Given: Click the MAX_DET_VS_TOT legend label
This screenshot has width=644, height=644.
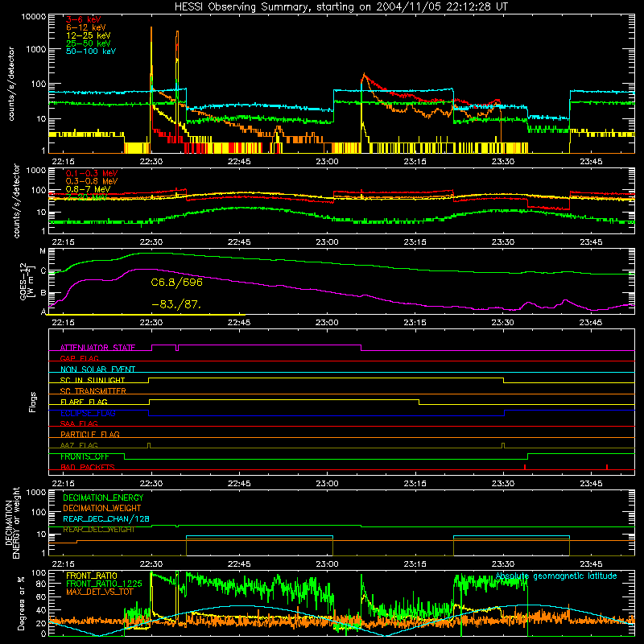Looking at the screenshot, I should pyautogui.click(x=100, y=592).
